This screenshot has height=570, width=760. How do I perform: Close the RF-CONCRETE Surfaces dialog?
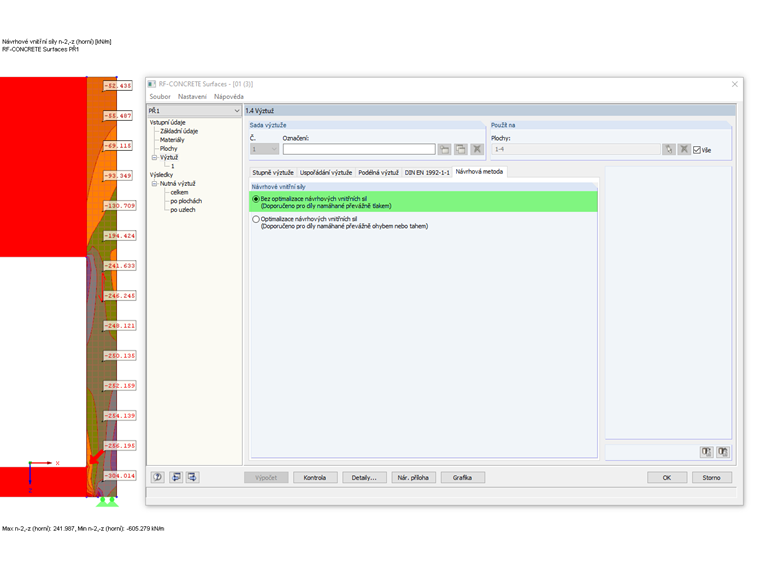pyautogui.click(x=735, y=84)
